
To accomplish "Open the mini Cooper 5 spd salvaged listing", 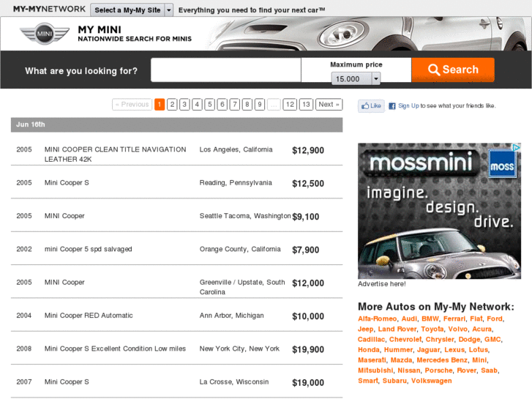I will [x=176, y=249].
